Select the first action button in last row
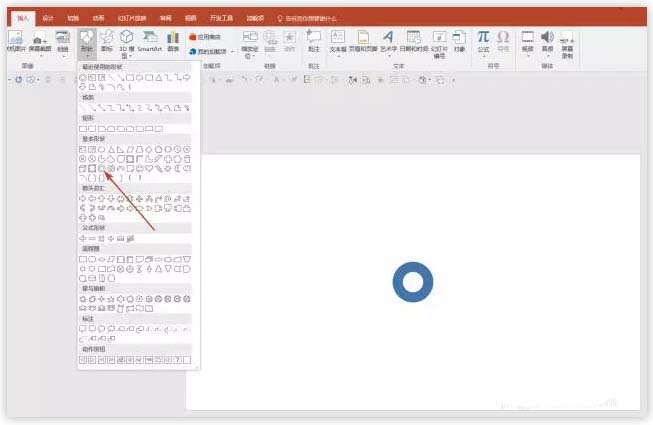The height and width of the screenshot is (425, 653). [82, 360]
